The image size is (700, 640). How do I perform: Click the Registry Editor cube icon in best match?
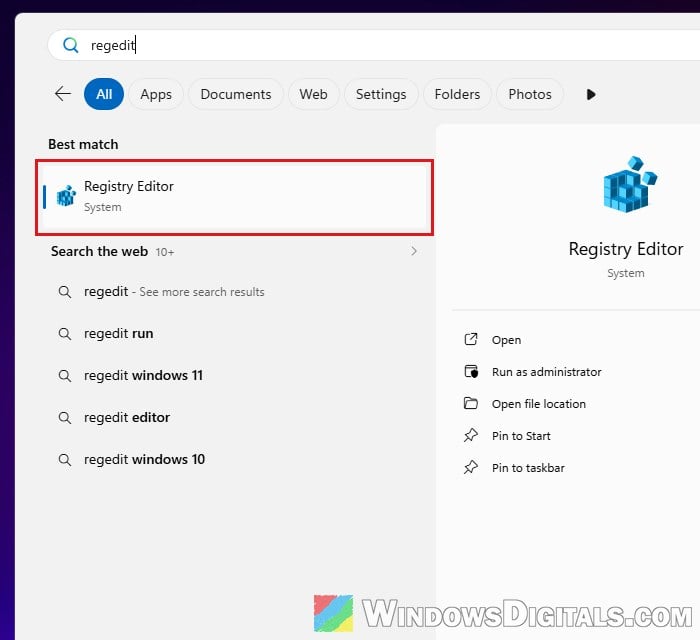coord(67,196)
